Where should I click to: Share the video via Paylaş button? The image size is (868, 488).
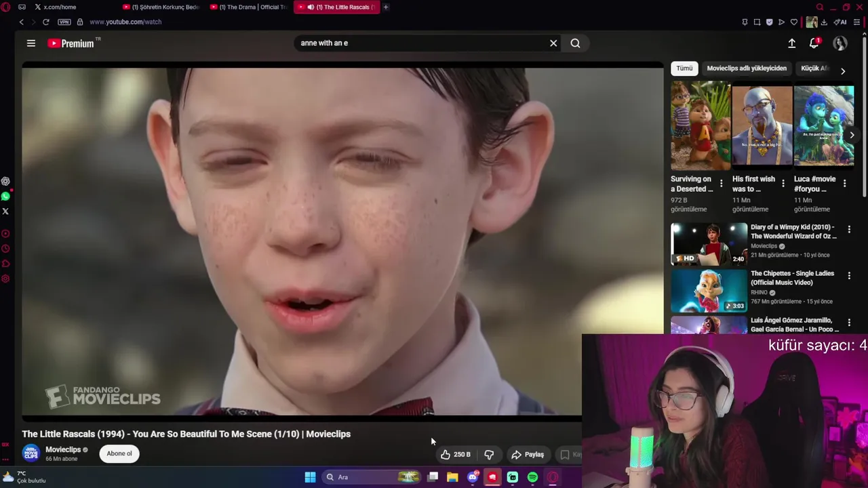pyautogui.click(x=528, y=455)
